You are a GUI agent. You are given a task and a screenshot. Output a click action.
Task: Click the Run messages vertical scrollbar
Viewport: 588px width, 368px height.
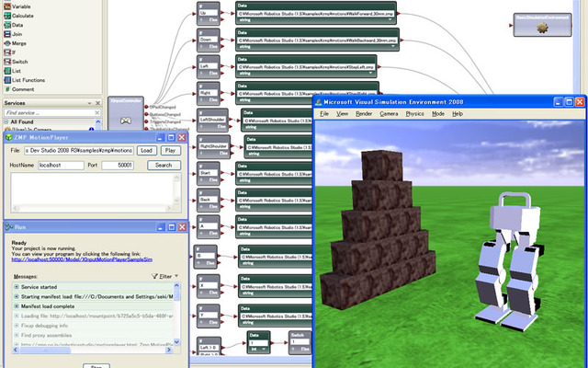(177, 314)
